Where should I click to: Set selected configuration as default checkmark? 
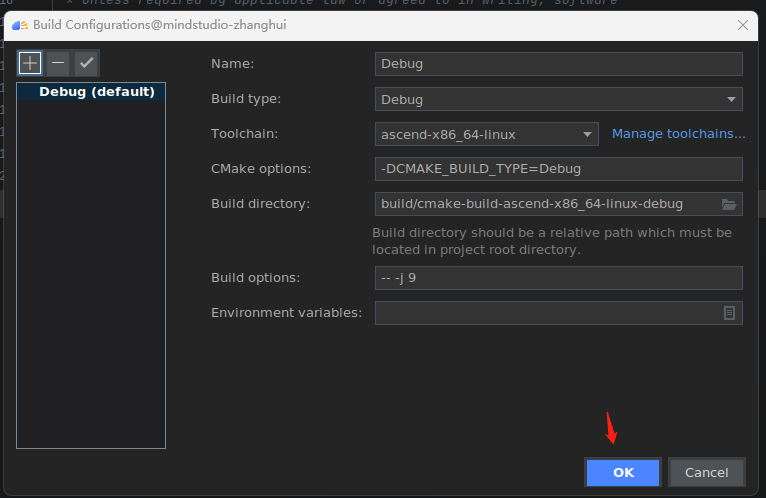click(x=86, y=63)
